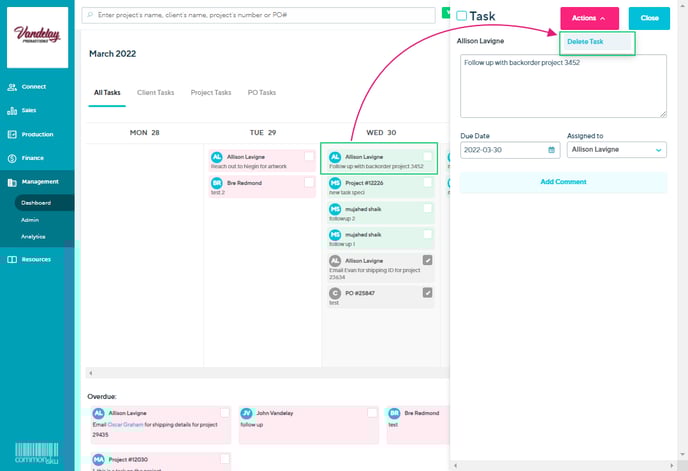Mark Project #12226 task as complete

428,182
